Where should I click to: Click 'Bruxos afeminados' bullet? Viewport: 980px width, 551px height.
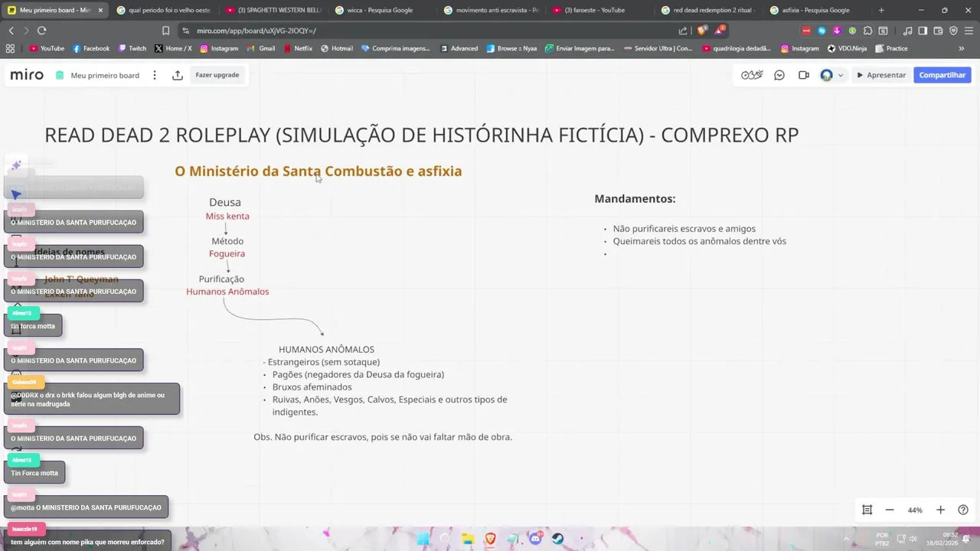pos(312,386)
